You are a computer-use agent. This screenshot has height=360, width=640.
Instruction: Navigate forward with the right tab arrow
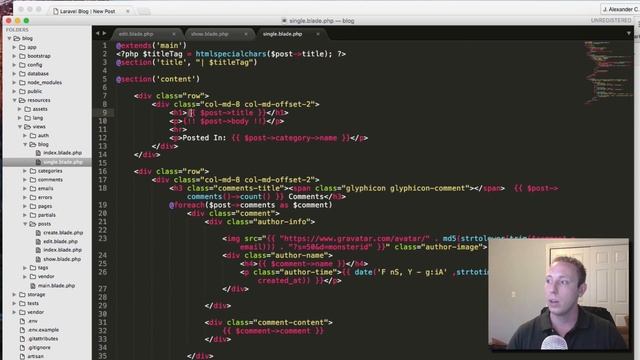[x=104, y=33]
